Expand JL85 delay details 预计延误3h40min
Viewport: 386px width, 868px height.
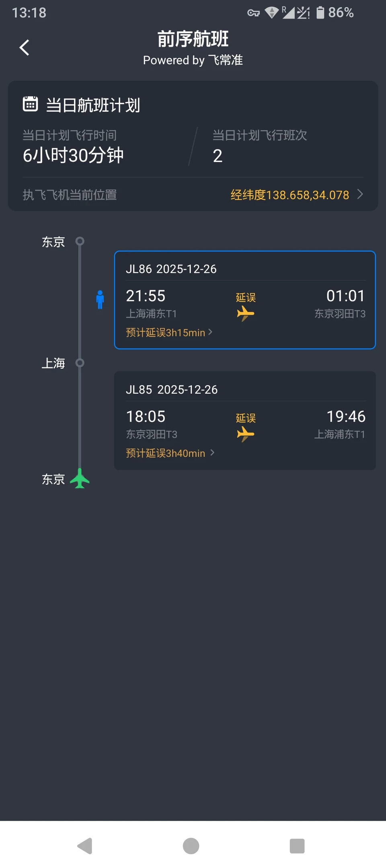(x=170, y=453)
